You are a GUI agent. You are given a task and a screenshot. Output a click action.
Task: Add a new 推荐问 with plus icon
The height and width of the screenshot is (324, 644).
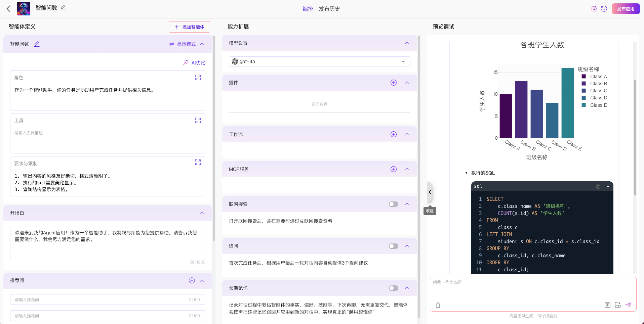tap(192, 280)
